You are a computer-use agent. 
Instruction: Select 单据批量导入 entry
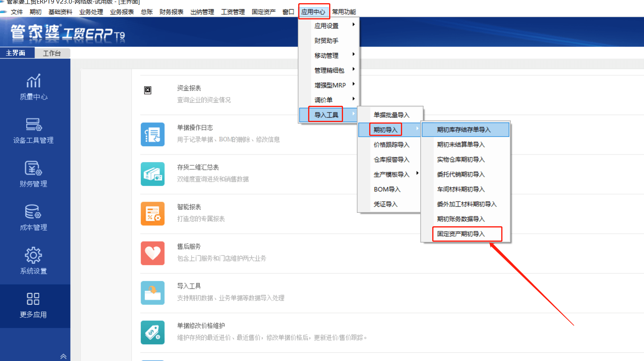(390, 115)
